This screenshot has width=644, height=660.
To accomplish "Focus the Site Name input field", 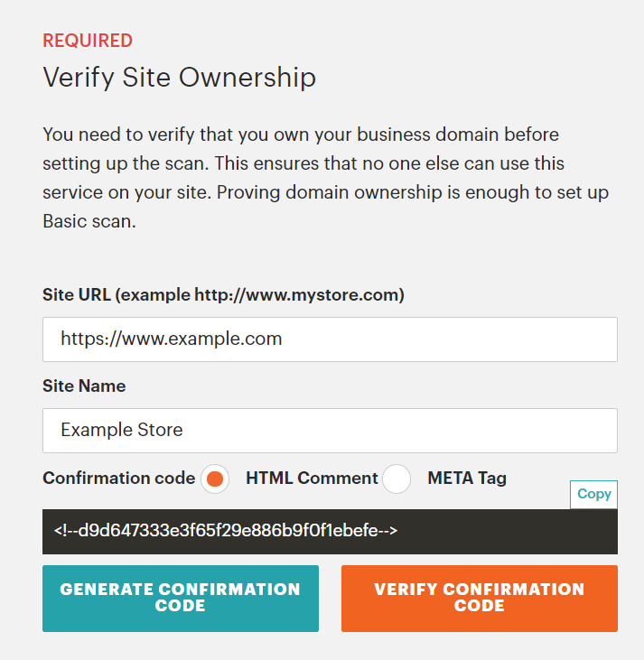I will [330, 430].
